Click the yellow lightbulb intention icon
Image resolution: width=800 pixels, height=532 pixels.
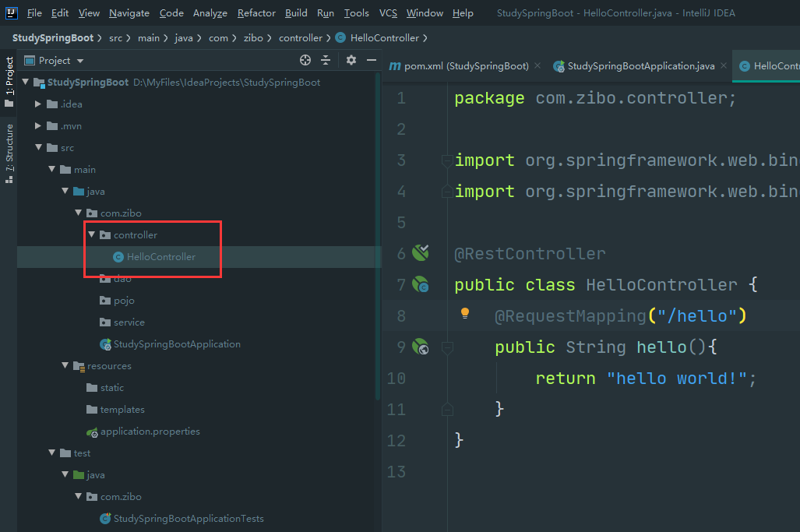pyautogui.click(x=465, y=313)
